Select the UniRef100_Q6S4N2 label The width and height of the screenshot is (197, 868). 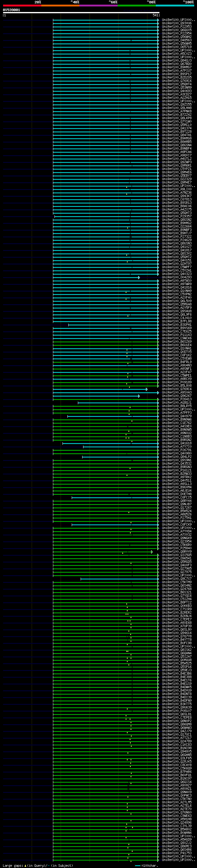pos(177,586)
